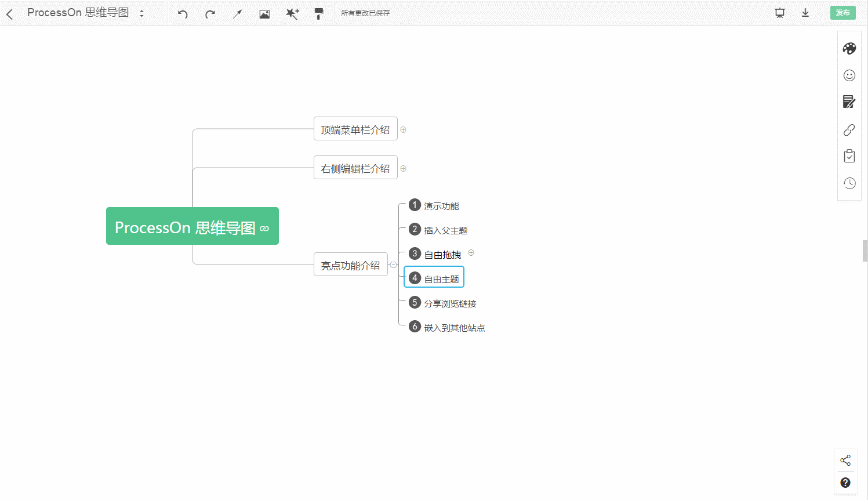Redo the last change

coord(209,13)
